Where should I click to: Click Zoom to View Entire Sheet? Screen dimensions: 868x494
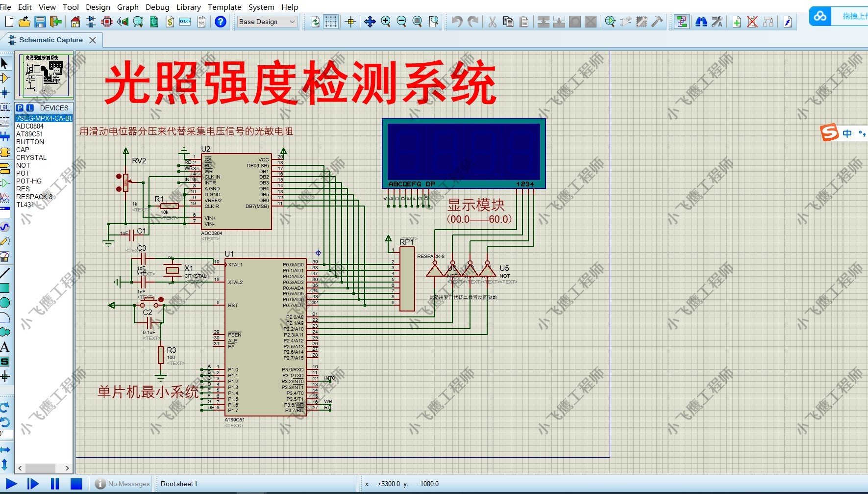417,22
